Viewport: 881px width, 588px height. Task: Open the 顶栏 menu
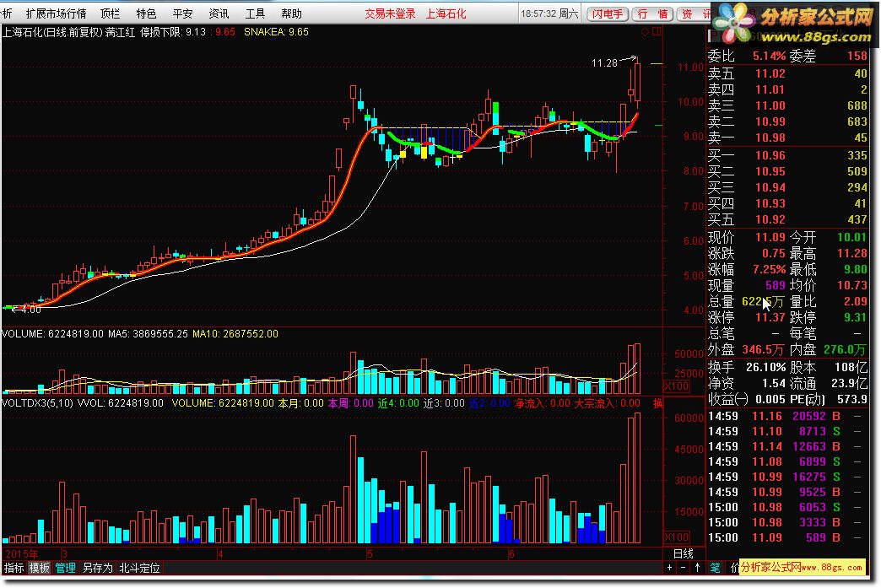pyautogui.click(x=110, y=13)
